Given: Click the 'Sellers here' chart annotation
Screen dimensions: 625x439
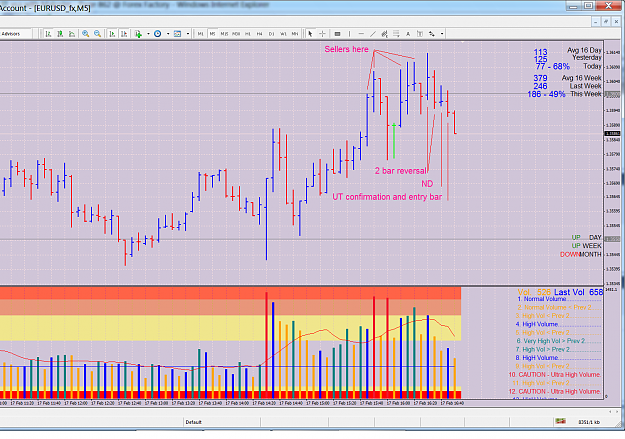Looking at the screenshot, I should pyautogui.click(x=346, y=49).
